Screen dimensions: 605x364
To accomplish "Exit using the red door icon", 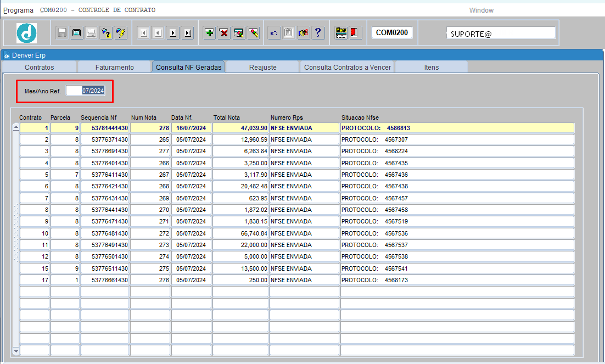I will pos(354,33).
